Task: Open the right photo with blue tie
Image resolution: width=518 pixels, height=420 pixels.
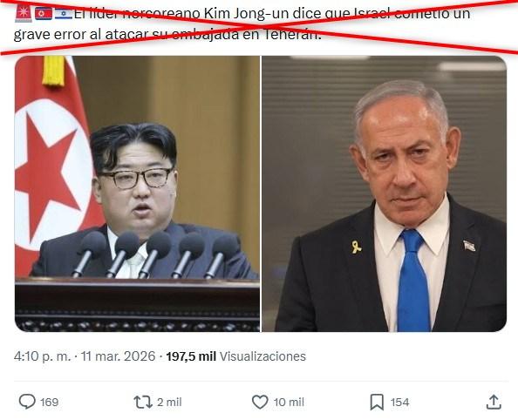Action: pyautogui.click(x=385, y=193)
